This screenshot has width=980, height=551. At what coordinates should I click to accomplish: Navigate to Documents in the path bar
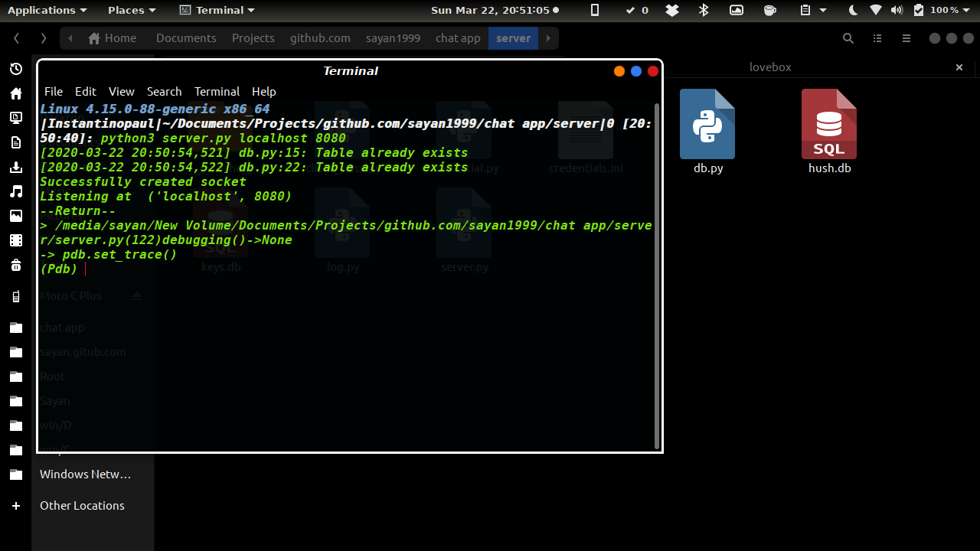[x=186, y=38]
